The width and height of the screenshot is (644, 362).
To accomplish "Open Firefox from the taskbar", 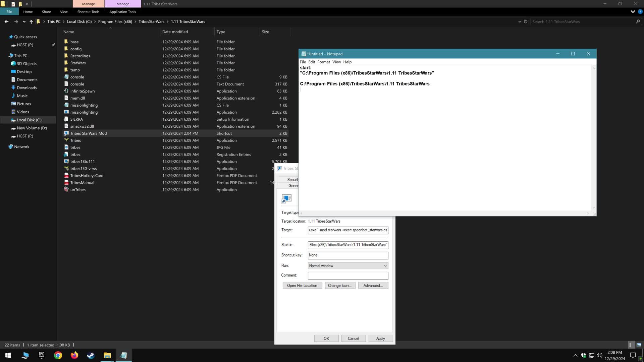I will (x=74, y=355).
